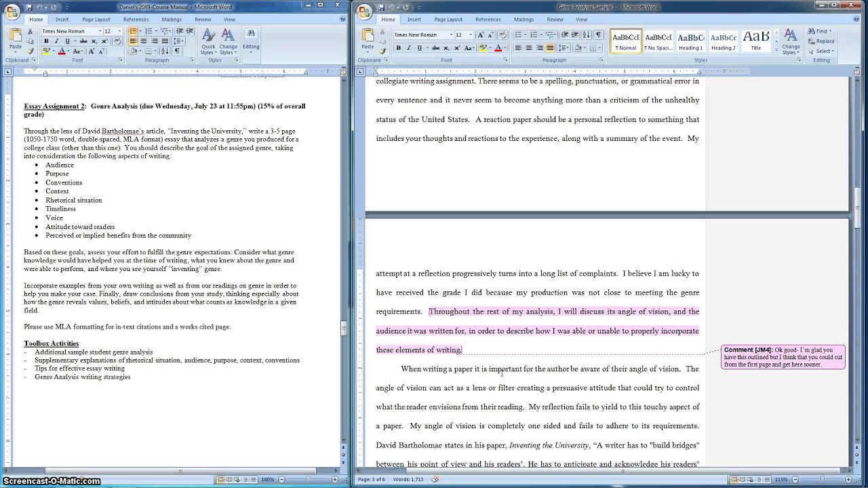Click Format Painter in Genre Analysis window
The height and width of the screenshot is (488, 868).
pos(382,52)
